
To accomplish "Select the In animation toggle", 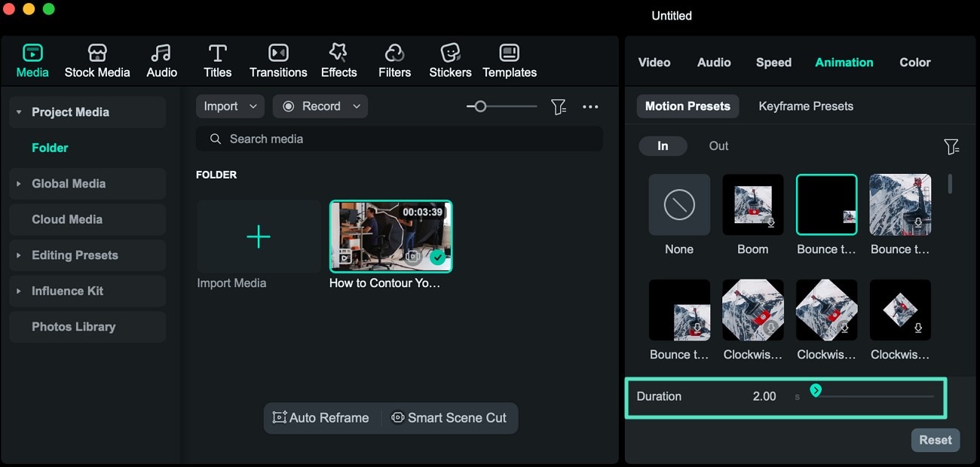I will (663, 146).
